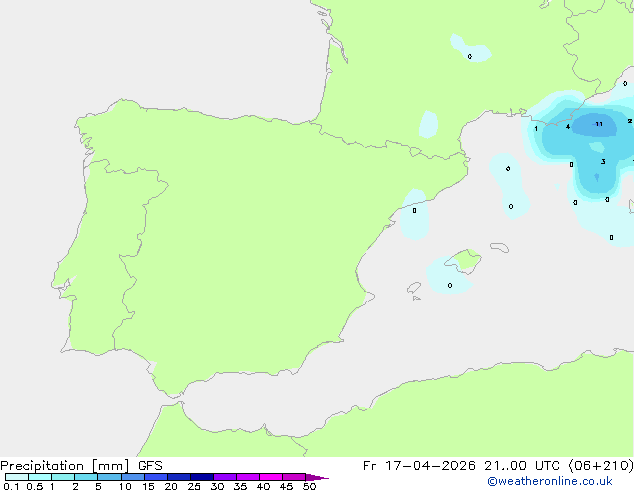The image size is (634, 490).
Task: Pick the 10–15 mm legend swatch
Action: 133,477
